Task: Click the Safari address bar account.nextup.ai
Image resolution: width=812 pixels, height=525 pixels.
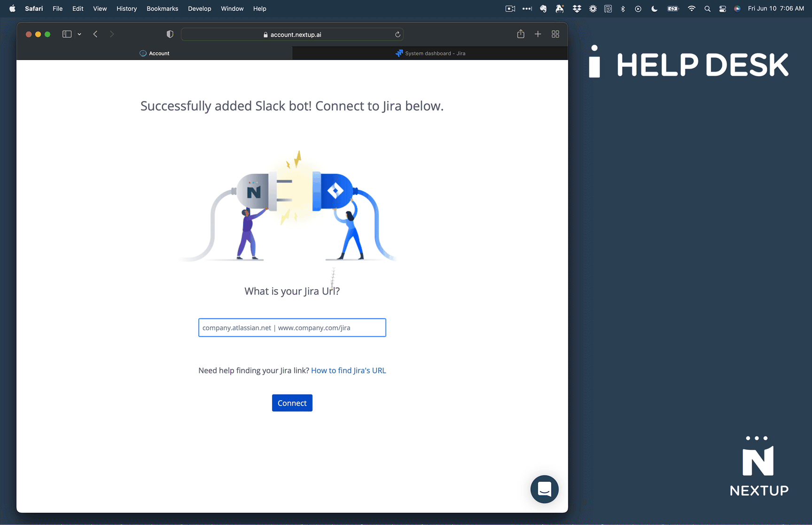Action: [292, 34]
